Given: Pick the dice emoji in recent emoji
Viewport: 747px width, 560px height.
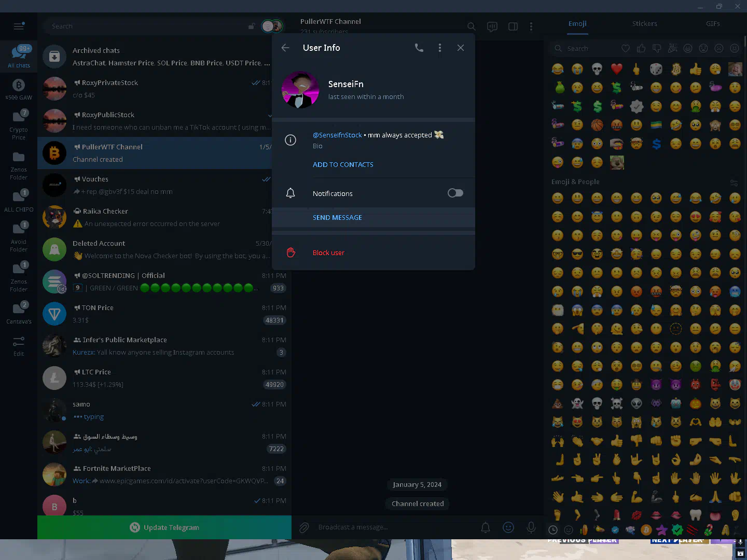Looking at the screenshot, I should coord(656,69).
